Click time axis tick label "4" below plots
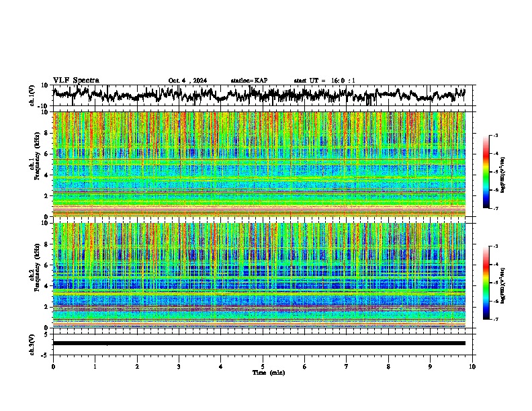The height and width of the screenshot is (411, 532). [x=221, y=367]
